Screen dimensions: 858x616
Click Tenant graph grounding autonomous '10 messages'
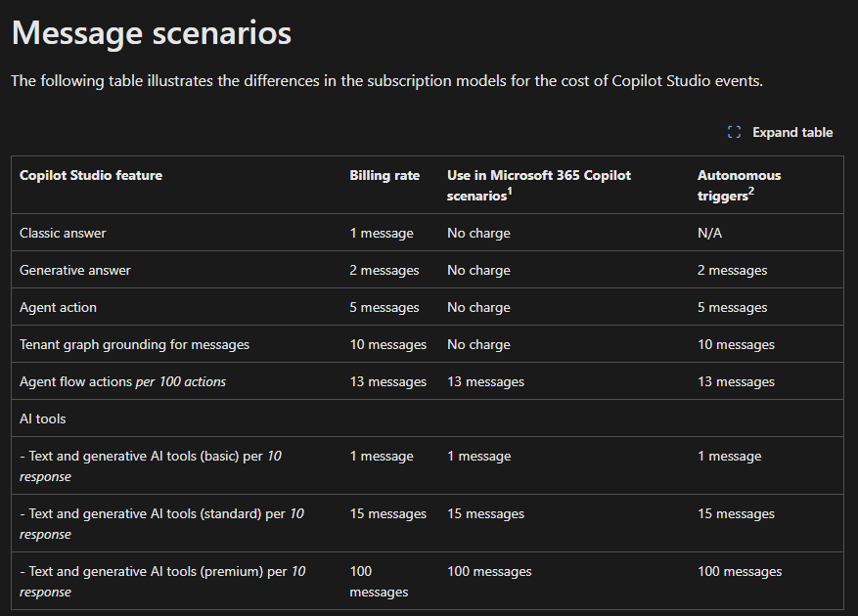(x=736, y=344)
